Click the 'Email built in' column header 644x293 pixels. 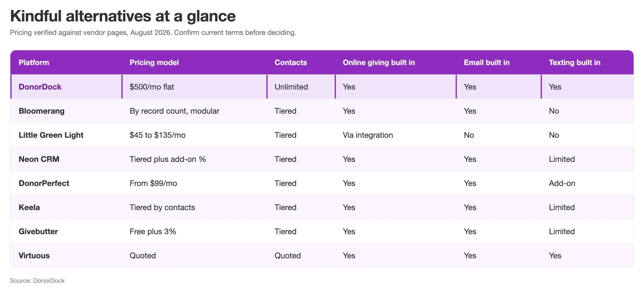487,63
